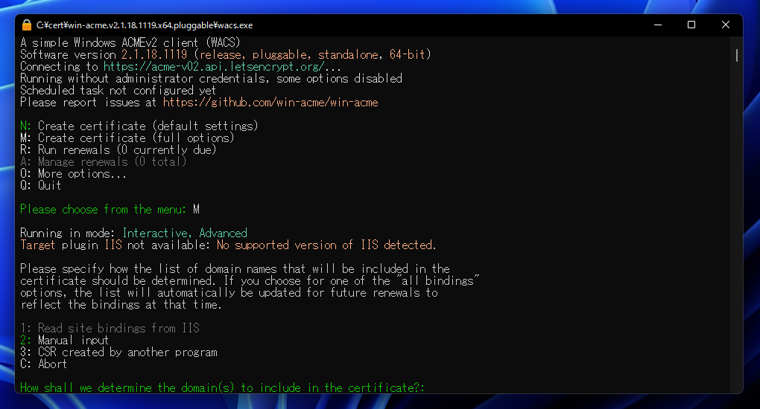This screenshot has width=760, height=409.
Task: Click the '2: Manual input' option
Action: point(64,340)
